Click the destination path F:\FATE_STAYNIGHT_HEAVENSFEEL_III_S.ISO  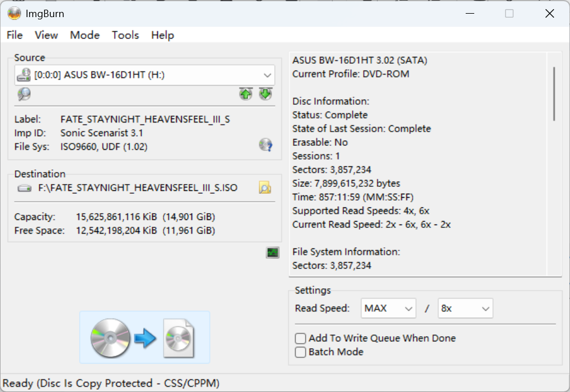138,188
